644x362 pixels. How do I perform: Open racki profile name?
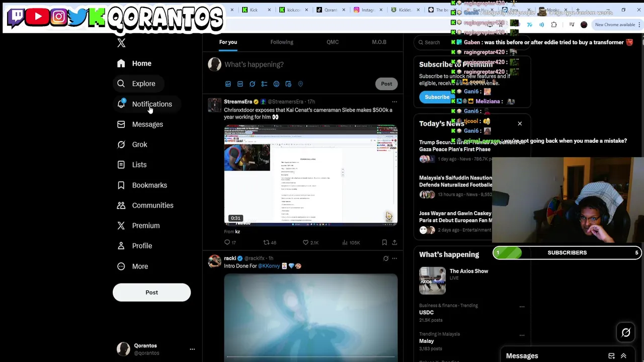click(x=230, y=258)
